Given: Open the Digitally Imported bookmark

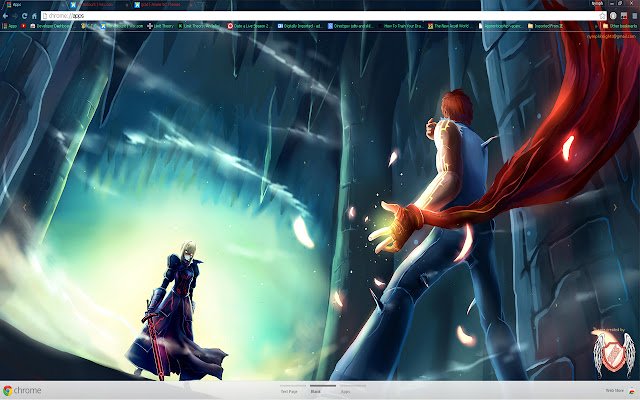Looking at the screenshot, I should 300,26.
